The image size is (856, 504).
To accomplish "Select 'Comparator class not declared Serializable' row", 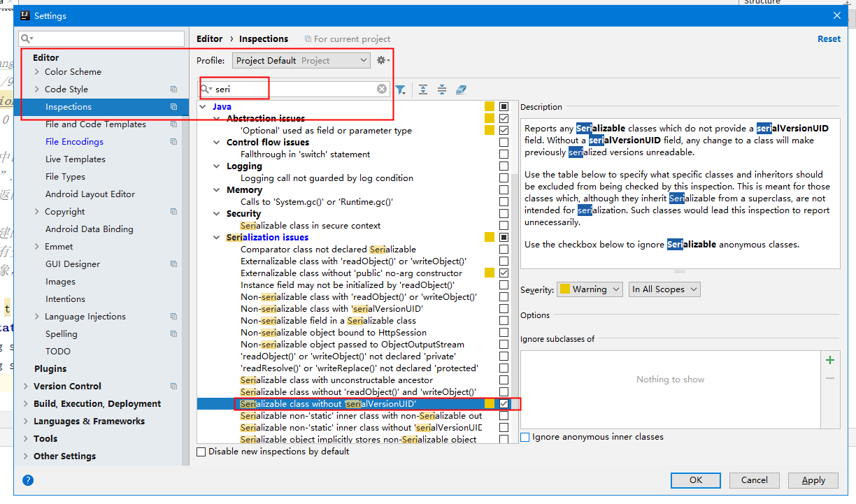I will [x=328, y=250].
